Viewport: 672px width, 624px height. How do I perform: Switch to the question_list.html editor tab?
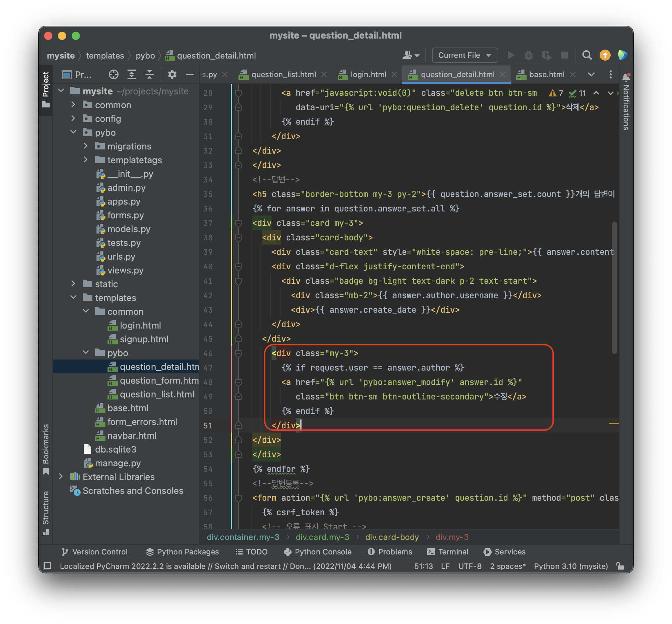(283, 74)
